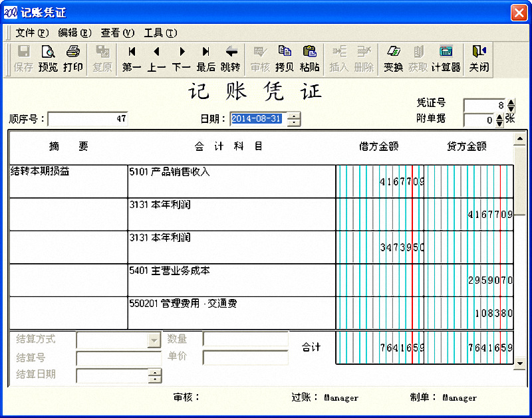
Task: Close the 记账凭证 window
Action: [519, 13]
